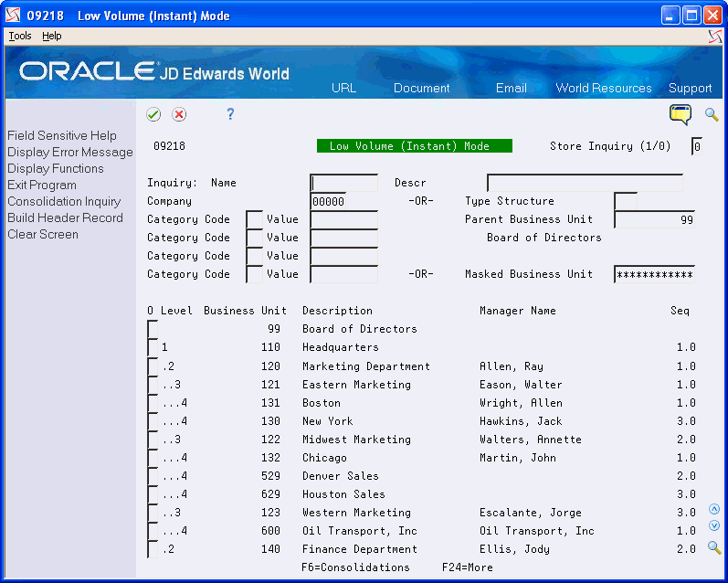728x583 pixels.
Task: Click the Western Marketing description
Action: (x=356, y=513)
